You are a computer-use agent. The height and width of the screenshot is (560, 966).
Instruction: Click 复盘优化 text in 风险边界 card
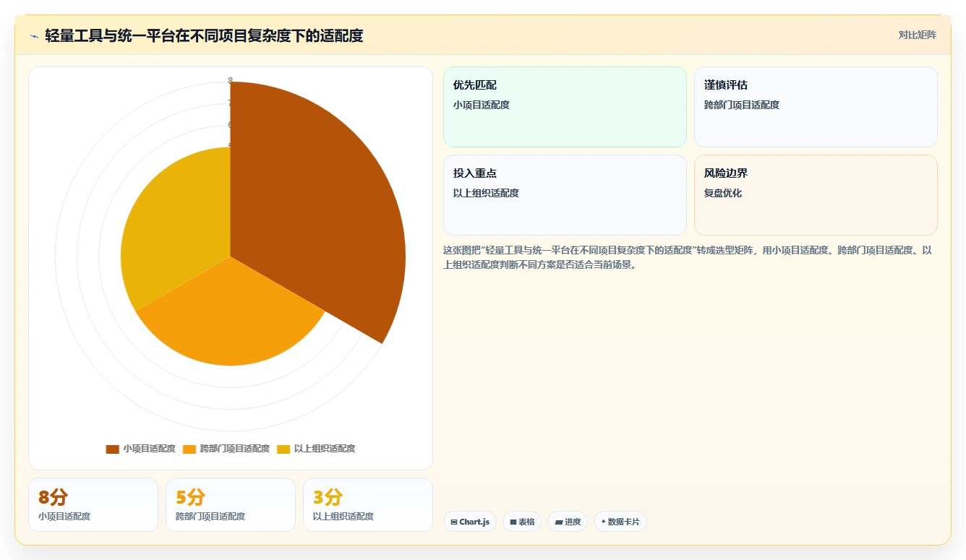coord(723,193)
